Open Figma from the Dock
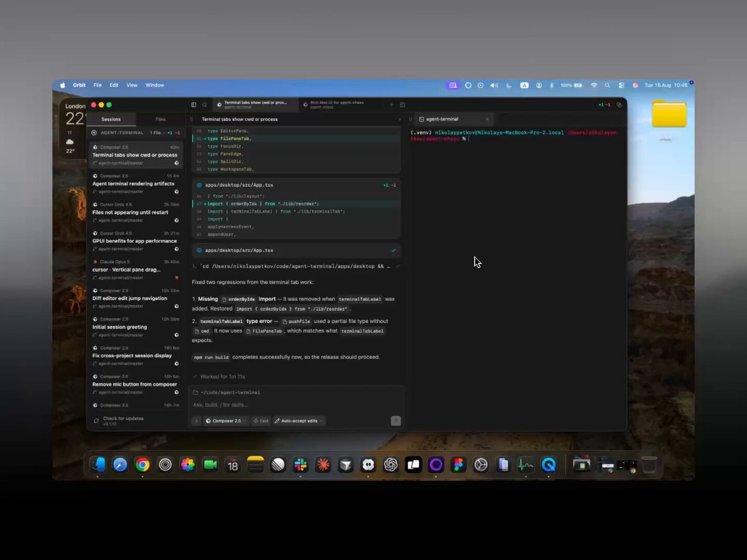 458,464
